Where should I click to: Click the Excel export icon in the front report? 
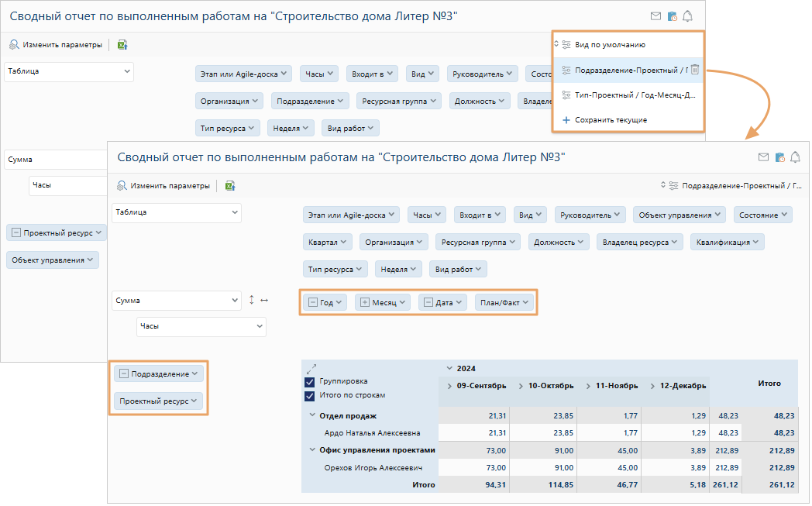click(230, 185)
